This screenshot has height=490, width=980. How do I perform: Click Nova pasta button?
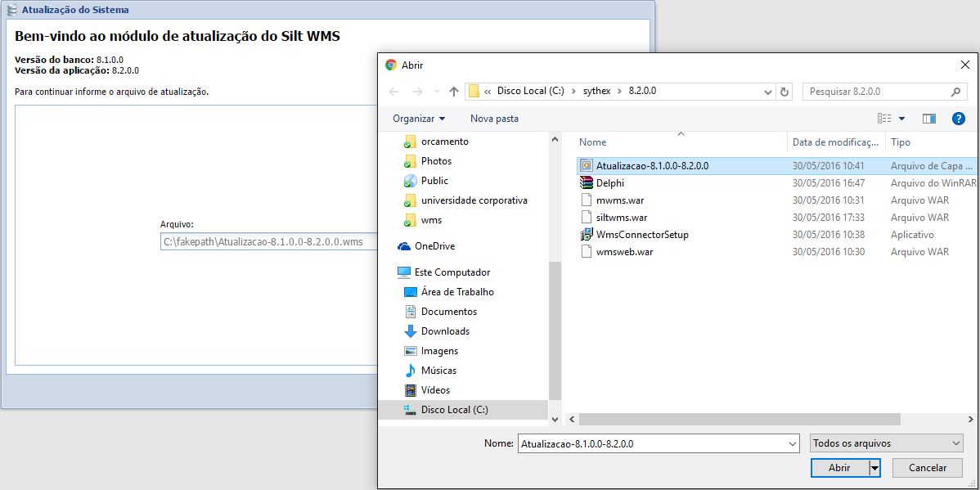pos(494,119)
